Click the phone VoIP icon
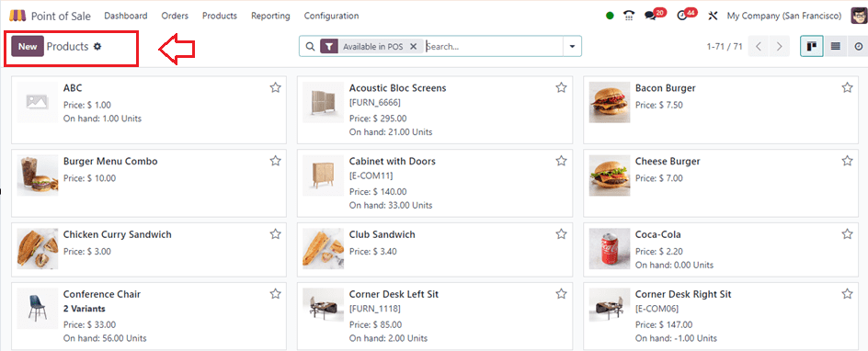This screenshot has height=351, width=868. pyautogui.click(x=628, y=16)
